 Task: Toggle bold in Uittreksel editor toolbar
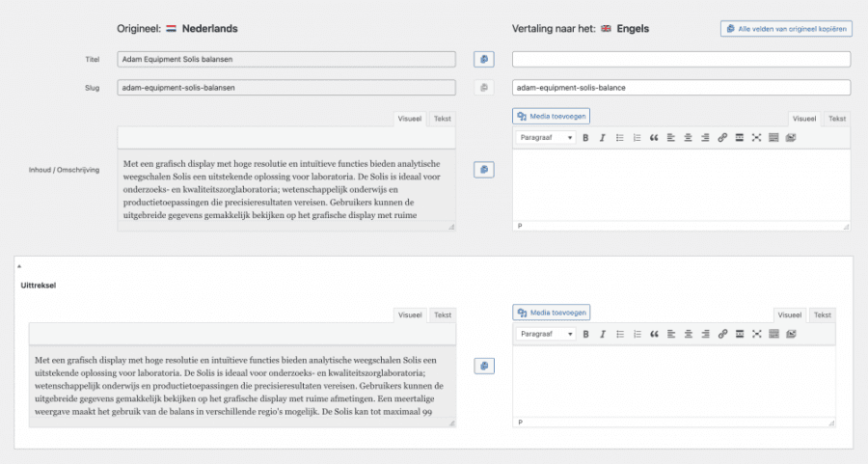585,334
